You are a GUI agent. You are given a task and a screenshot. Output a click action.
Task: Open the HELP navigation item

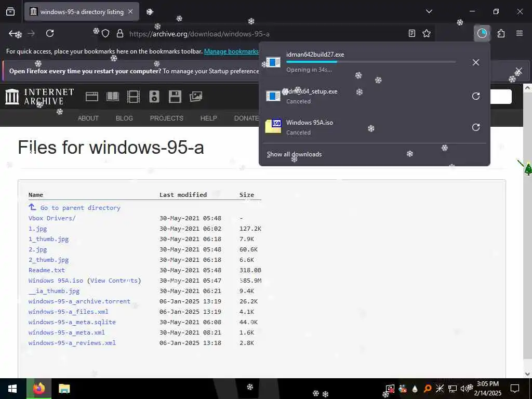209,118
